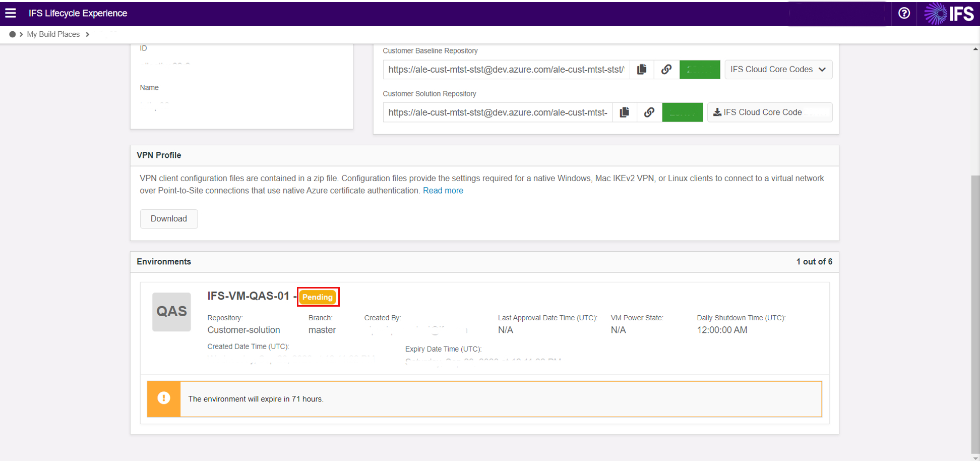Click the Customer Baseline Repository URL field

tap(506, 70)
